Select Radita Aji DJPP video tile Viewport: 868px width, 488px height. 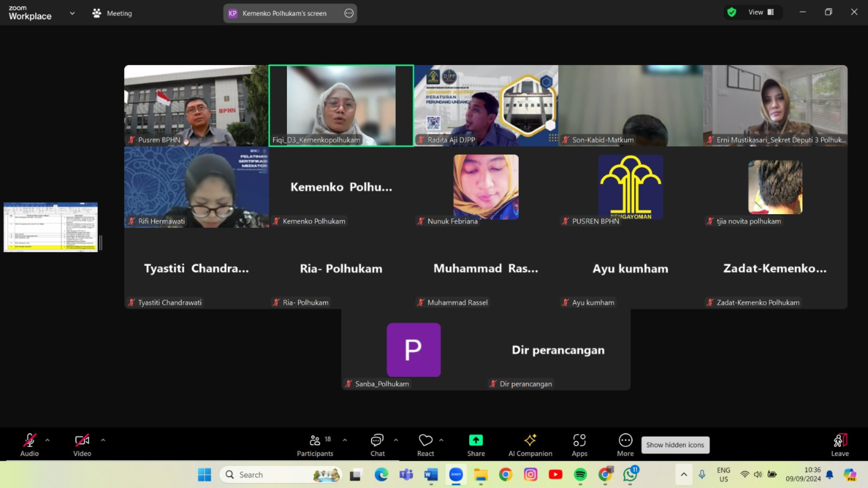coord(486,105)
